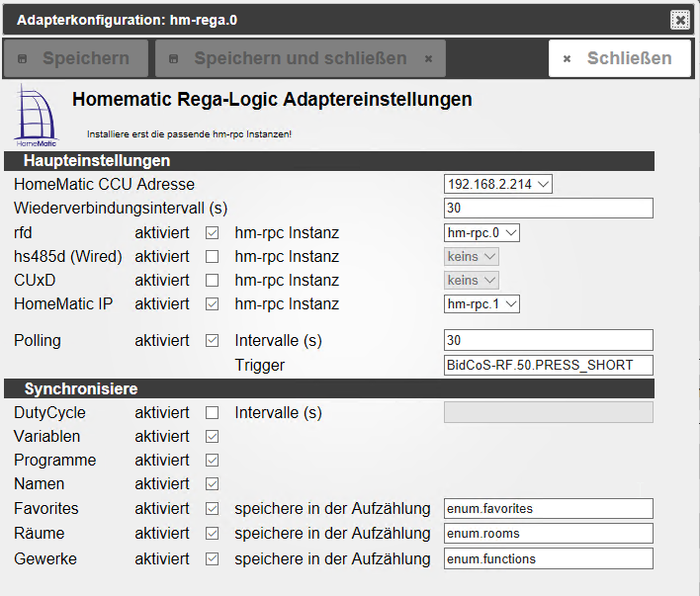700x596 pixels.
Task: Click the Wiederverbindungsintervall input field
Action: click(x=549, y=208)
